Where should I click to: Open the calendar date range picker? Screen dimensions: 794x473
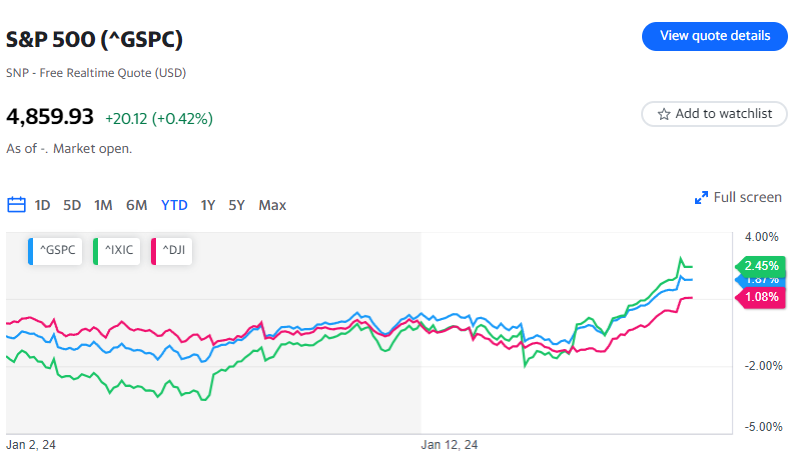[x=16, y=205]
